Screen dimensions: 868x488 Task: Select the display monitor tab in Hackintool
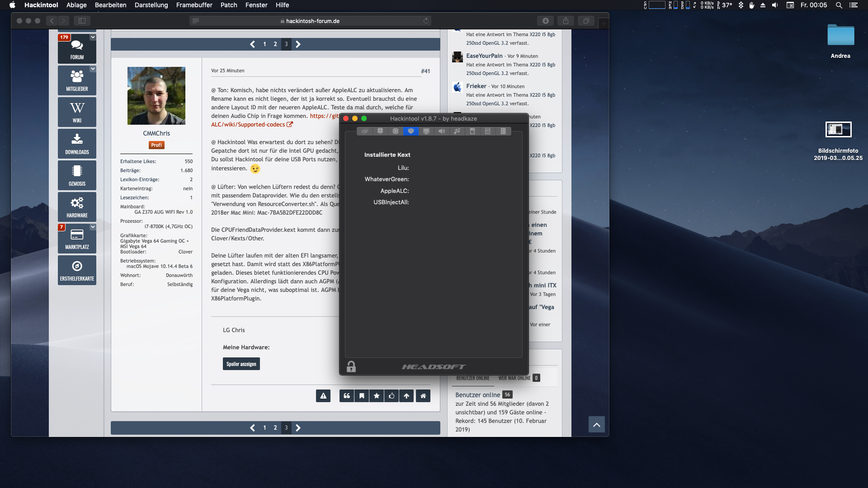tap(426, 131)
